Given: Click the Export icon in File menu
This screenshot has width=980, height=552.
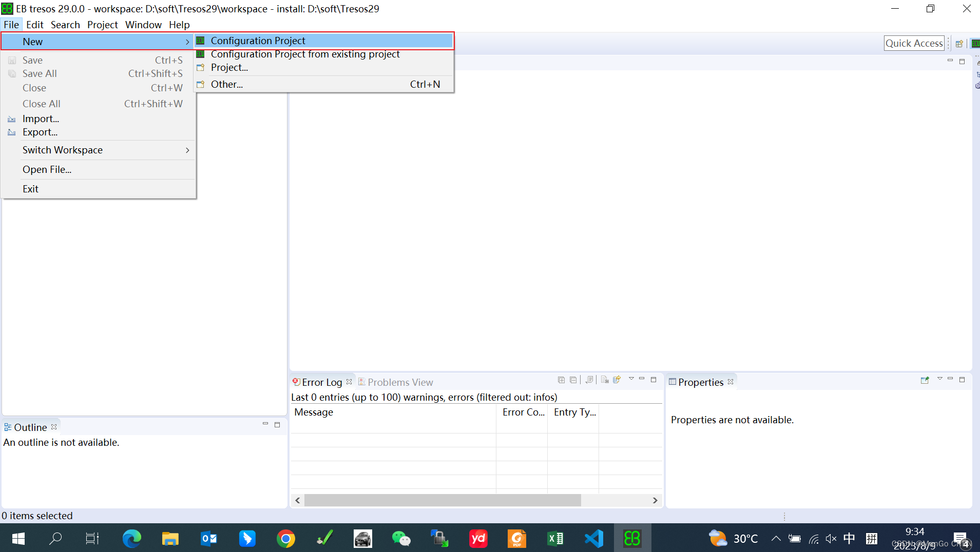Looking at the screenshot, I should (12, 132).
